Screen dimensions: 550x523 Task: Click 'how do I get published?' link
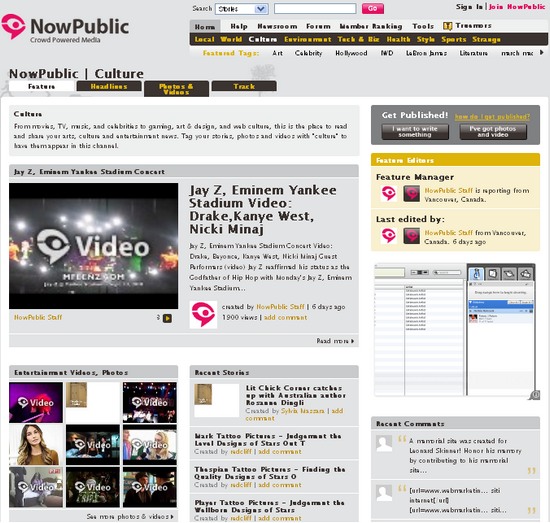492,117
